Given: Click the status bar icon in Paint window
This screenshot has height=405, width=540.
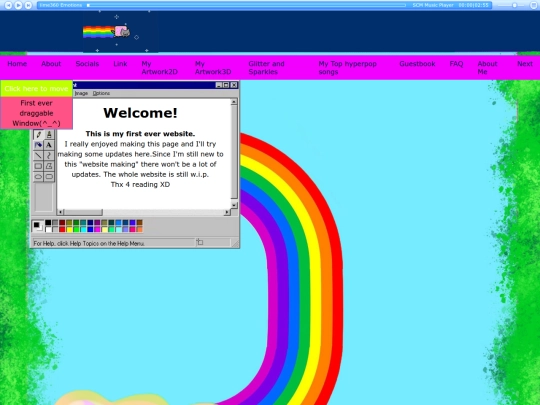Looking at the screenshot, I should [x=200, y=242].
